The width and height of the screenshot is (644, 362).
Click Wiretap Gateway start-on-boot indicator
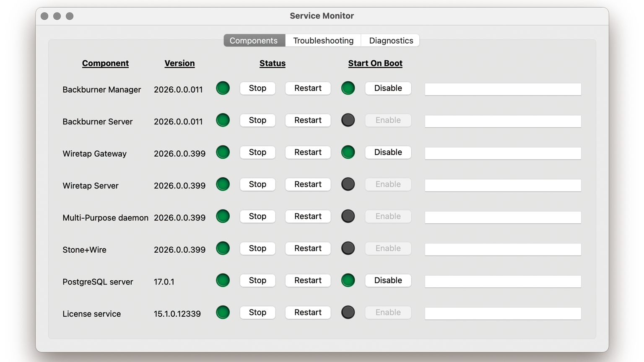pyautogui.click(x=348, y=152)
